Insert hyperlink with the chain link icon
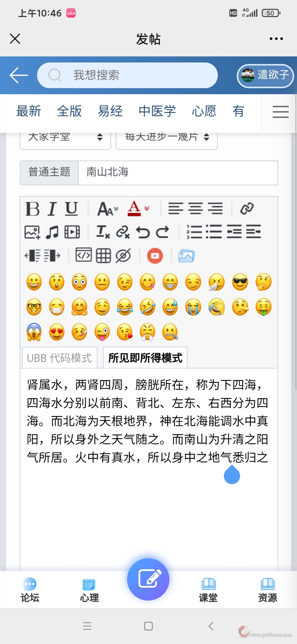 tap(247, 209)
